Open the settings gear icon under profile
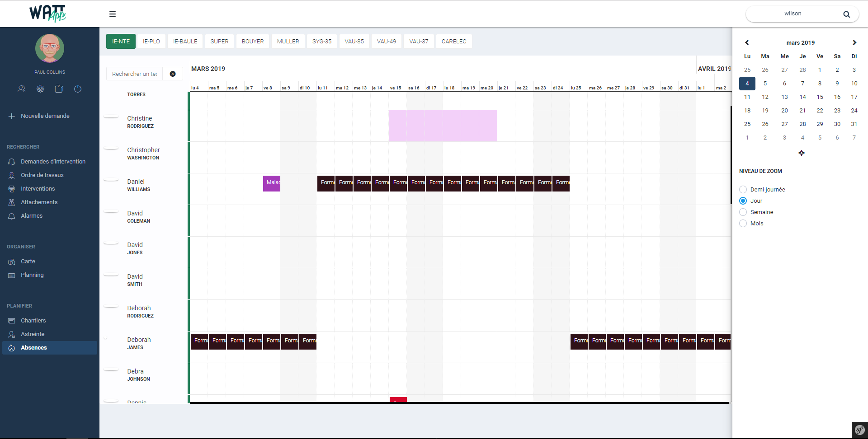This screenshot has height=439, width=868. (40, 89)
